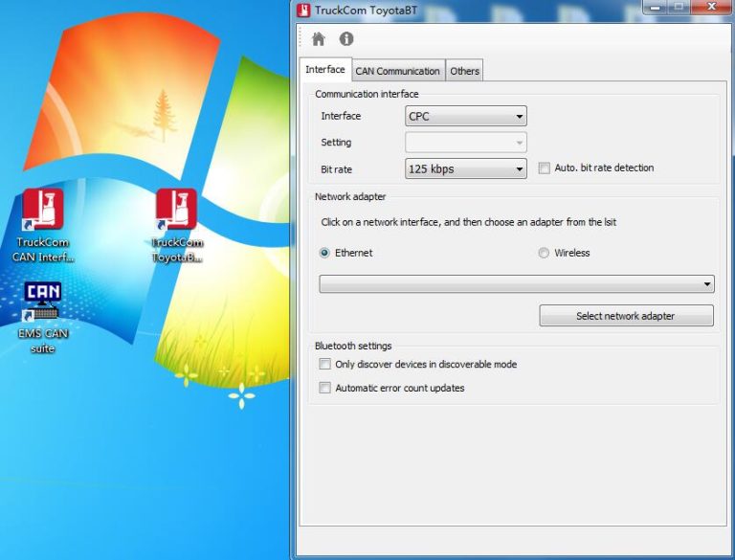Click the 'Bit rate' label
The height and width of the screenshot is (560, 735).
point(336,169)
